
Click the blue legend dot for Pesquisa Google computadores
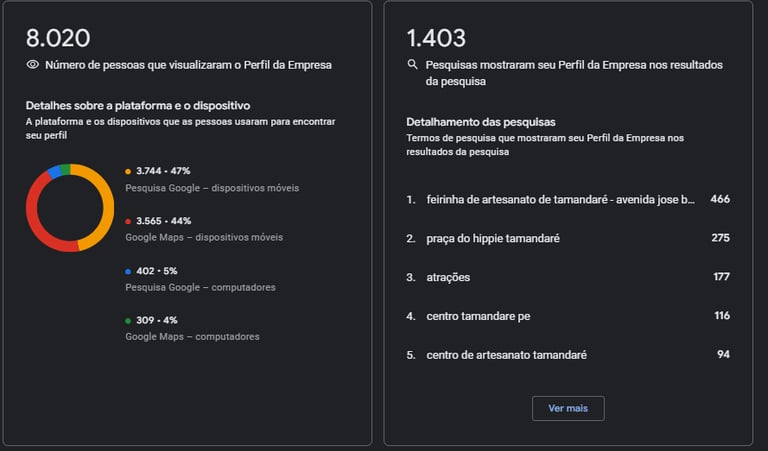point(128,271)
